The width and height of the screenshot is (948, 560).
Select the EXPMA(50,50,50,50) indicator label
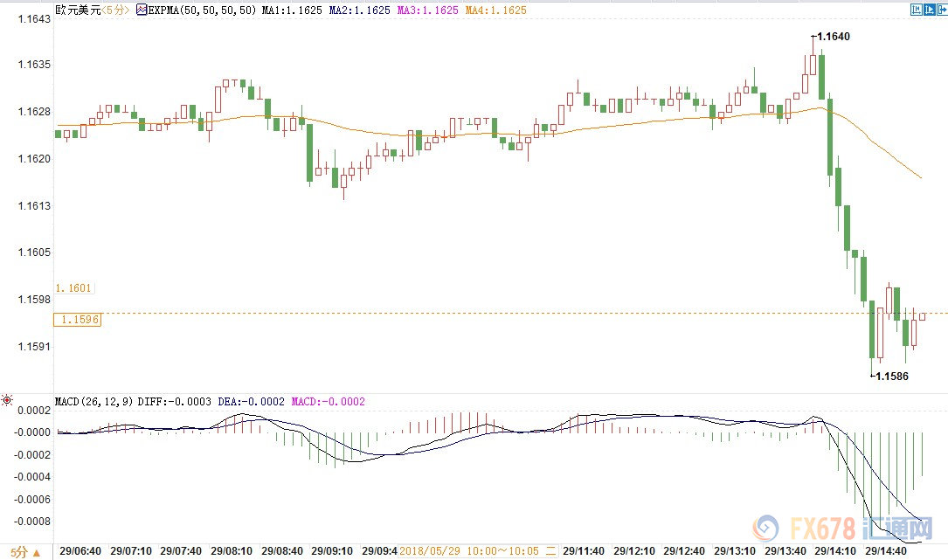(202, 10)
